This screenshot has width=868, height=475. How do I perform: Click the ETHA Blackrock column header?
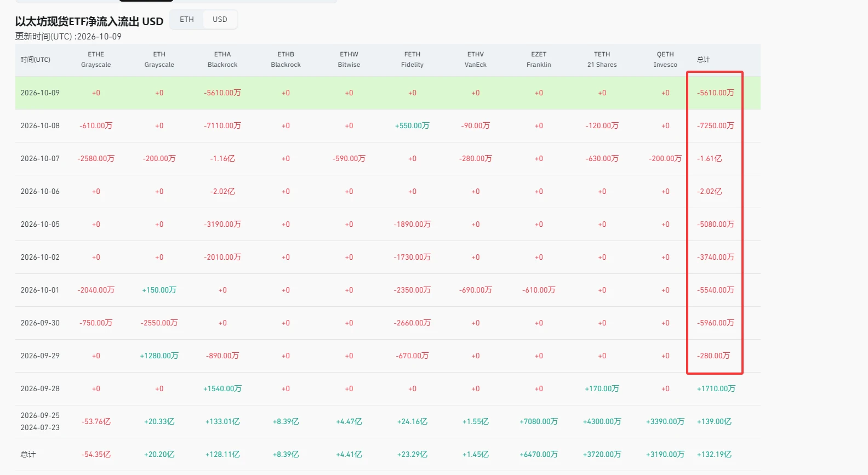[222, 60]
